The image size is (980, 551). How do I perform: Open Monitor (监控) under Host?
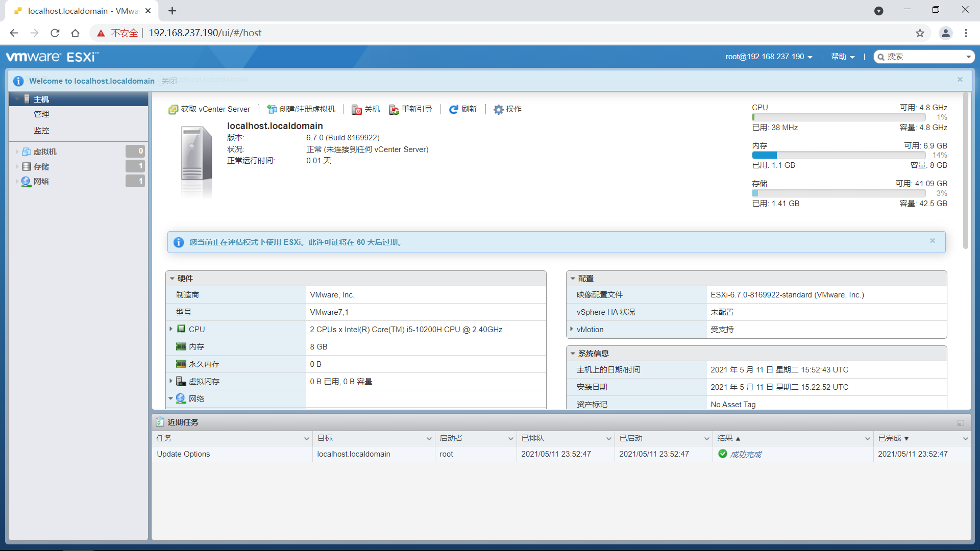[x=42, y=131]
